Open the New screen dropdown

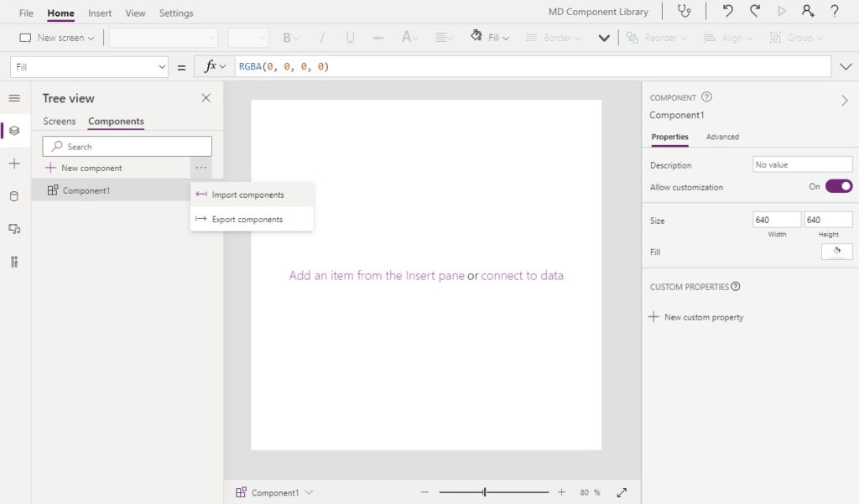(x=57, y=38)
